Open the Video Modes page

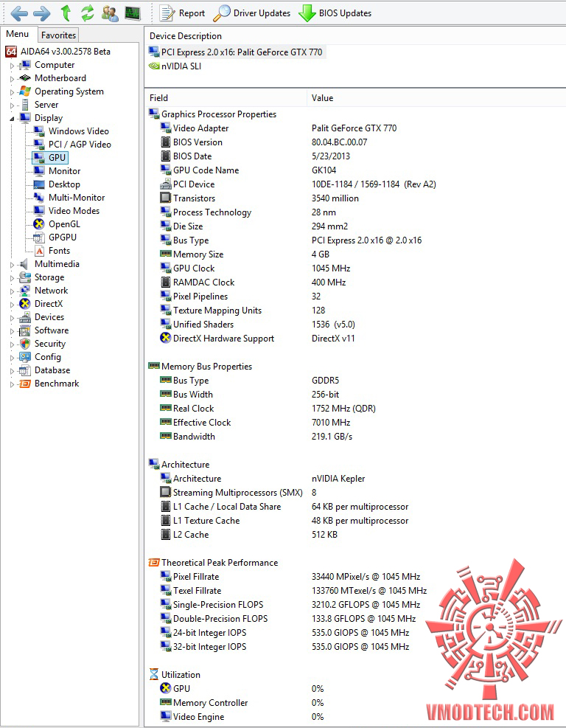tap(74, 211)
